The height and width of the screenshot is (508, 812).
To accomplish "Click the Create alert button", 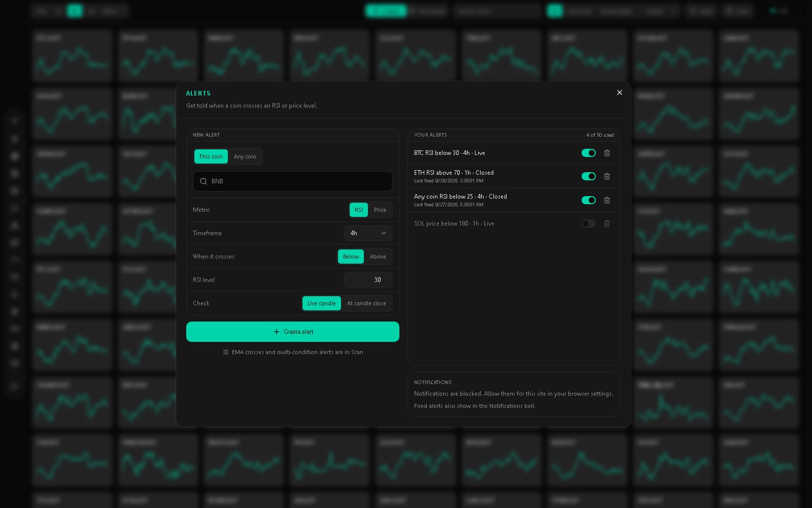I will (x=293, y=332).
